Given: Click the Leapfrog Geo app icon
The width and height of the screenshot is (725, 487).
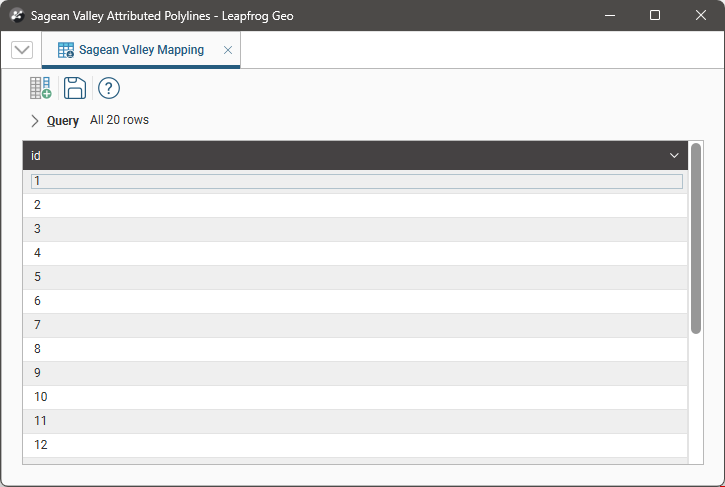Looking at the screenshot, I should (17, 15).
